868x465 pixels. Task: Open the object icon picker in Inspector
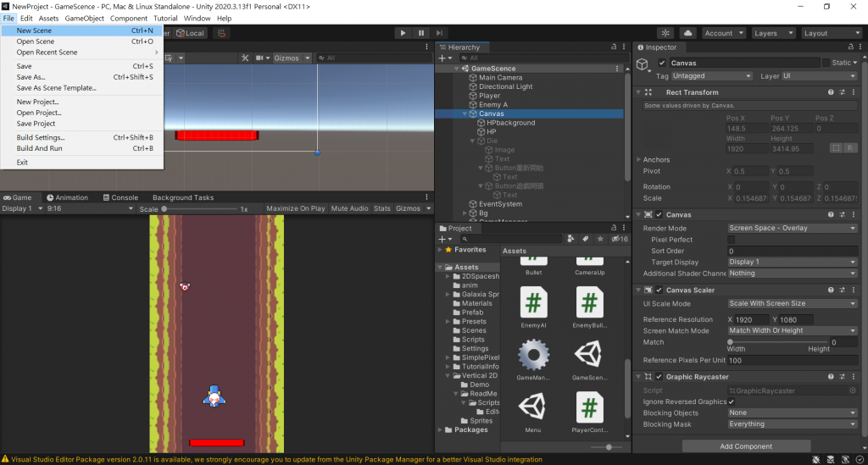click(643, 66)
